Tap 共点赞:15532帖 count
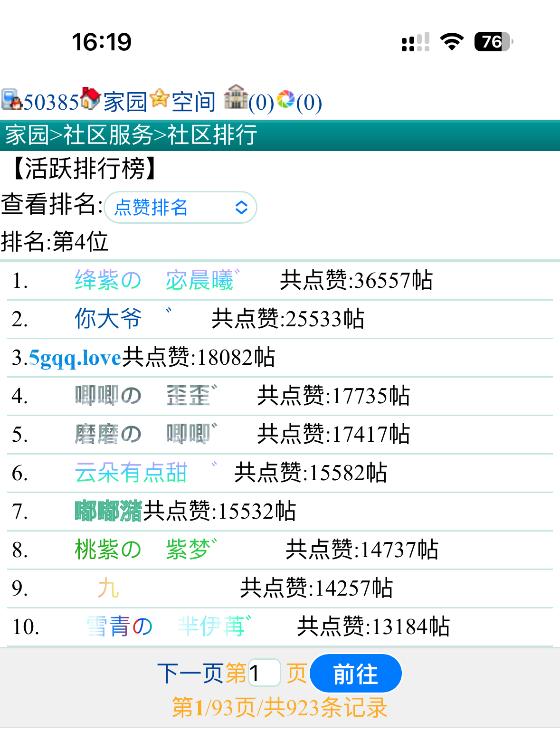 [x=219, y=511]
